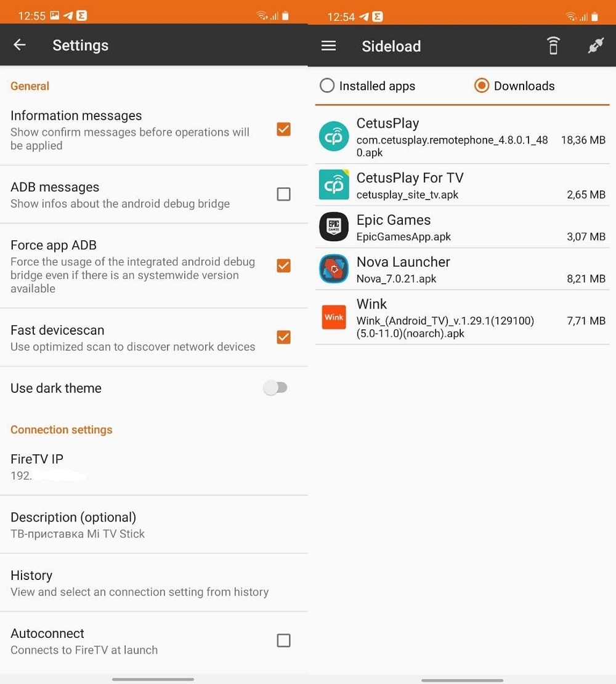616x684 pixels.
Task: Tap the orange Wink app icon
Action: [x=334, y=317]
